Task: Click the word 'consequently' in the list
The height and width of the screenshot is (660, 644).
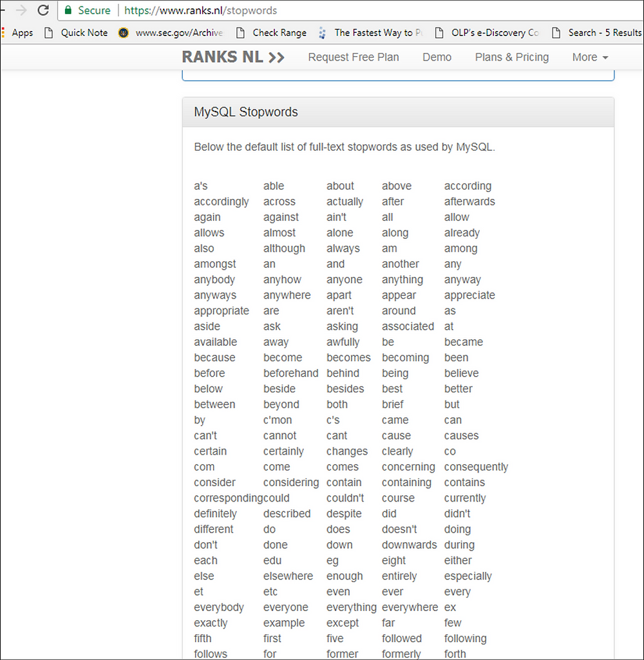Action: [476, 467]
